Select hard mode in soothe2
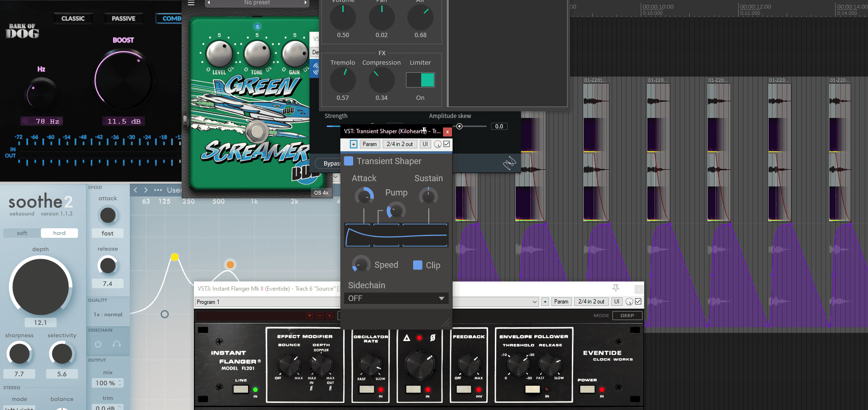Screen dimensions: 868x410 59,233
